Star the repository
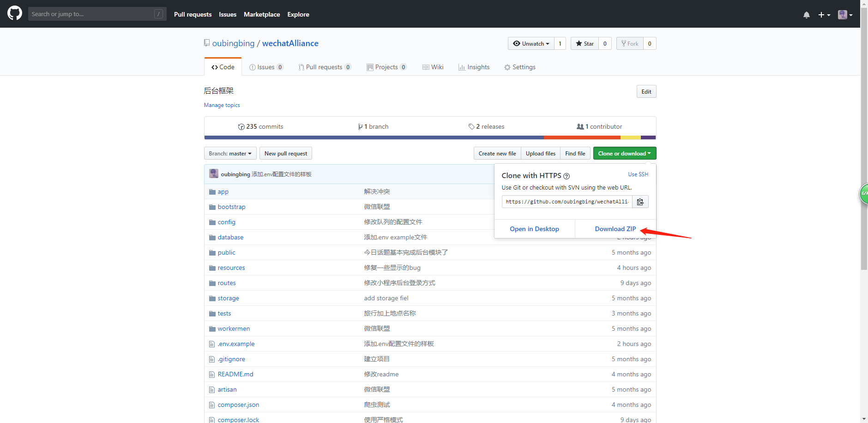This screenshot has width=868, height=423. (585, 43)
